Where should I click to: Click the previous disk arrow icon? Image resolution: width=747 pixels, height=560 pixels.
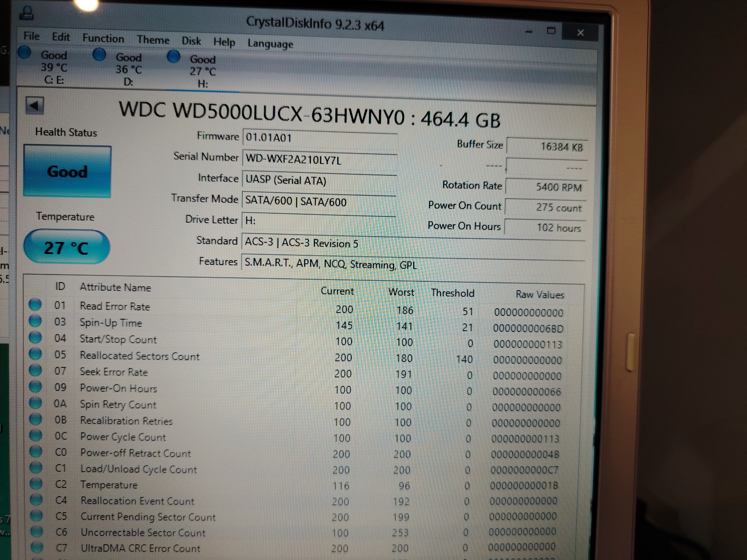[34, 106]
